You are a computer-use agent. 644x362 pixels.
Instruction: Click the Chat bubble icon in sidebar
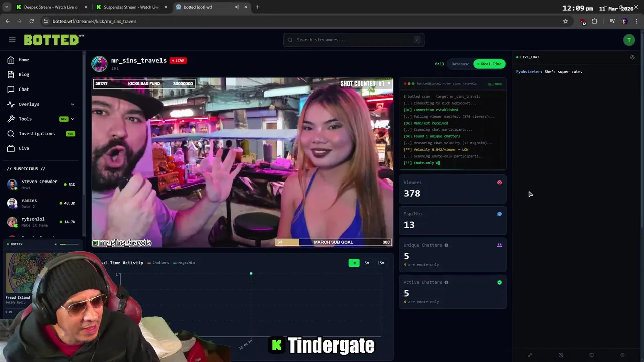pos(11,89)
